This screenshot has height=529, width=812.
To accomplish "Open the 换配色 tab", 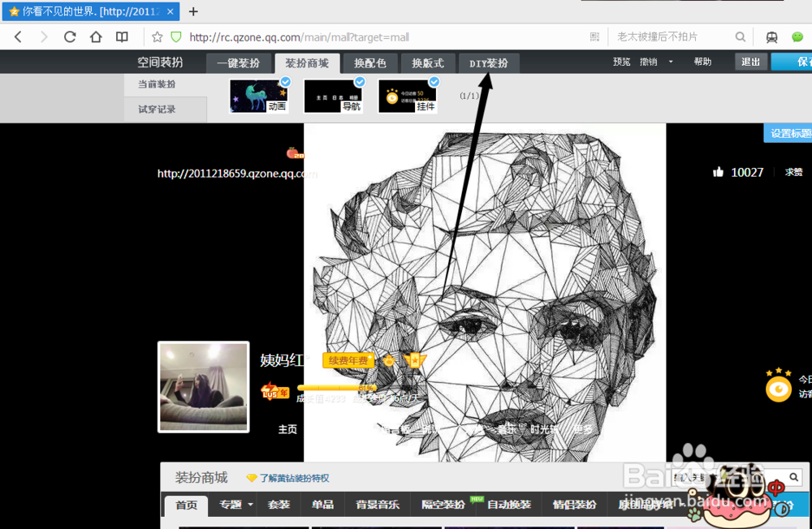I will (x=370, y=63).
